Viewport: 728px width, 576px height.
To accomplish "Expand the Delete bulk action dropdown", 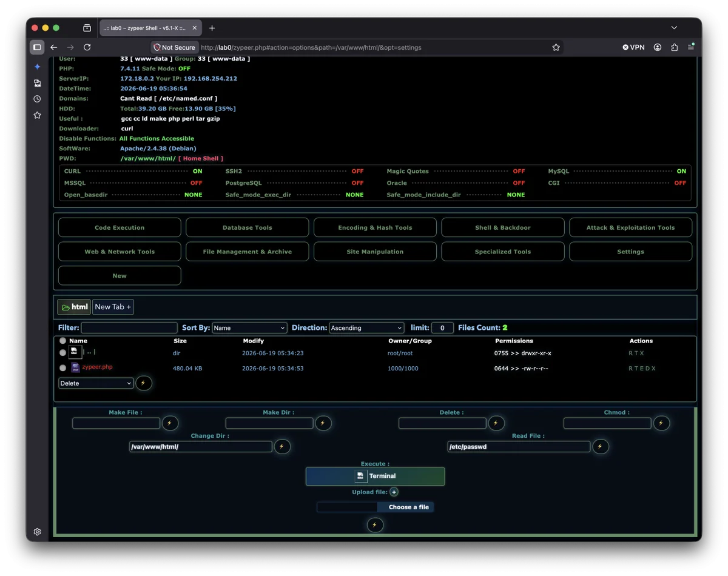I will [96, 383].
